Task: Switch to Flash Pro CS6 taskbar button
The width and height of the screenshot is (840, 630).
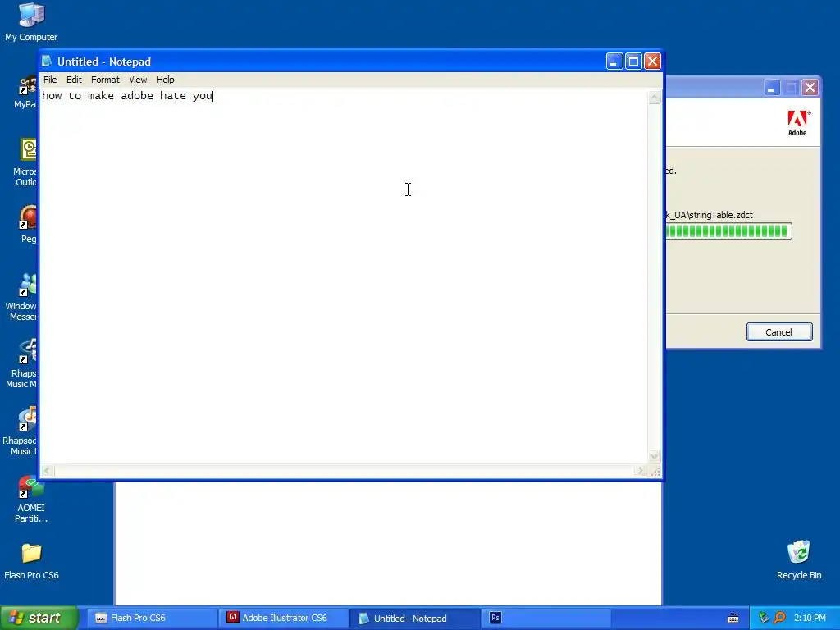Action: point(151,619)
